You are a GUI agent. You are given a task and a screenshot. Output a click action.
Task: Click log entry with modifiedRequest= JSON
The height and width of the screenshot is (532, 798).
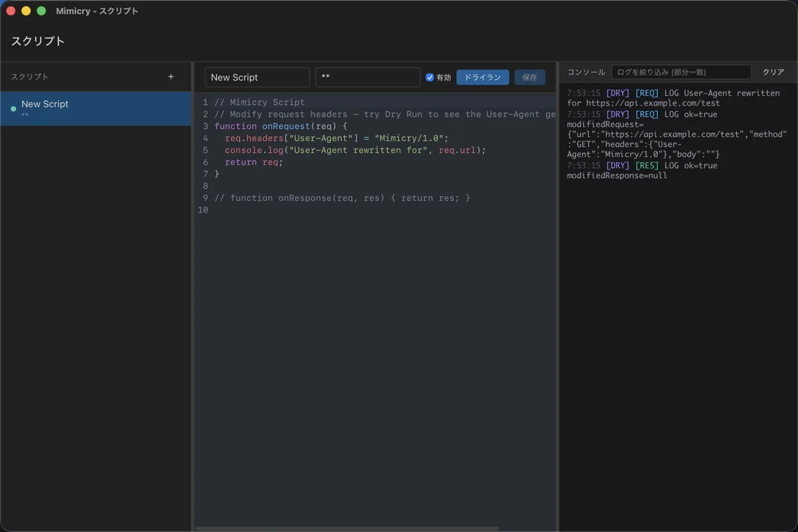click(678, 134)
